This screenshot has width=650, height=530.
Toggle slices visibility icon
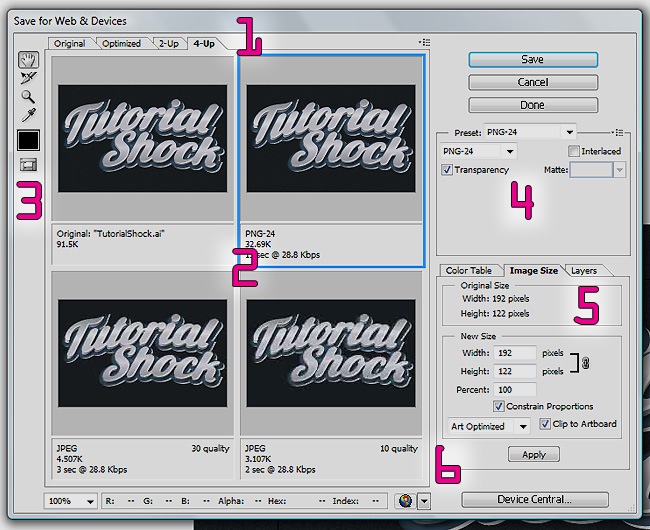[x=28, y=165]
